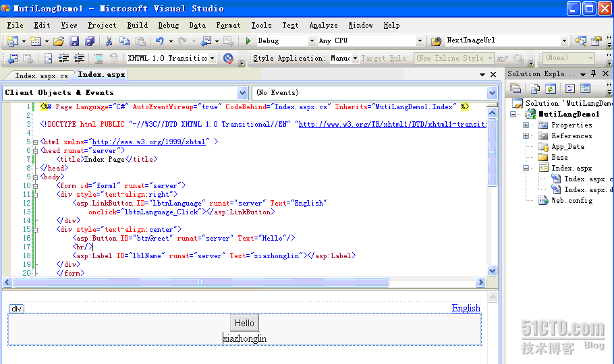Open the Debug menu
The width and height of the screenshot is (614, 364).
pos(169,26)
